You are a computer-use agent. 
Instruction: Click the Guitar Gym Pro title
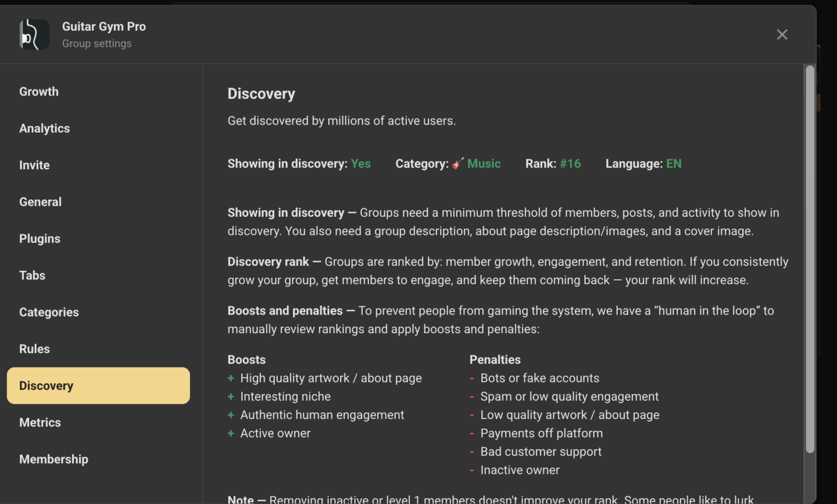[104, 27]
